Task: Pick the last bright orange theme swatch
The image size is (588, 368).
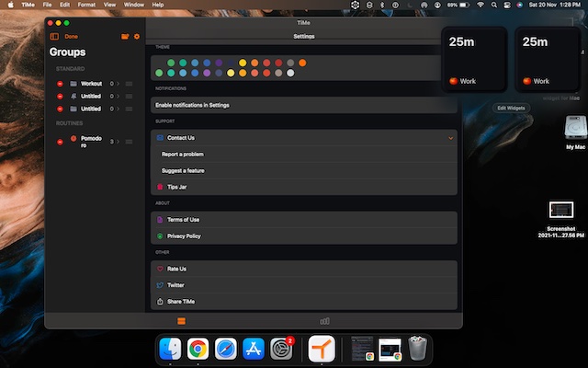Action: pos(302,63)
